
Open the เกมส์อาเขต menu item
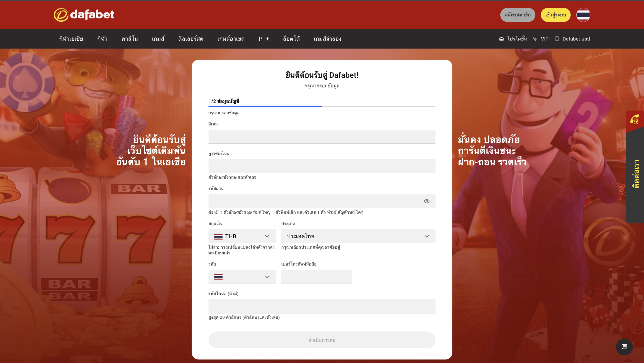[231, 39]
